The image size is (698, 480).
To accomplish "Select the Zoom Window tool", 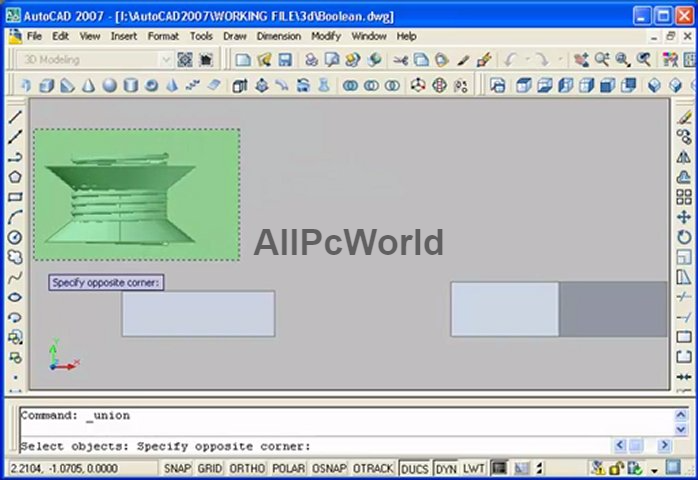I will pyautogui.click(x=623, y=60).
